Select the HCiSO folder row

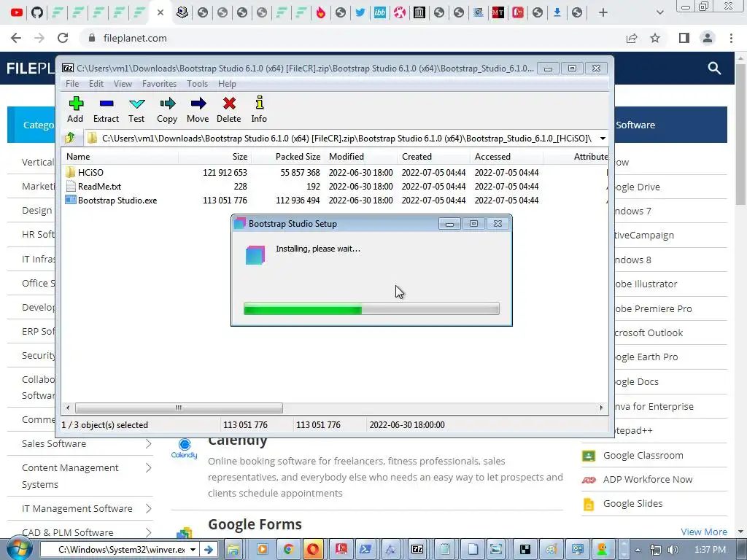coord(333,172)
